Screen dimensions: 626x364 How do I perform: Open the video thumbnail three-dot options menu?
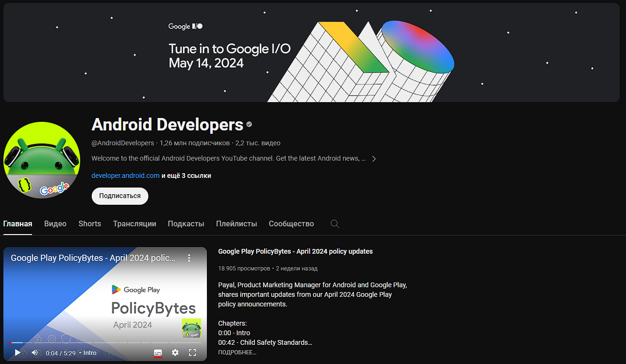189,258
